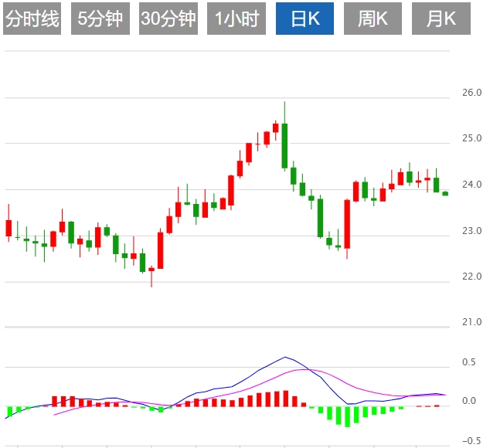Select the 30分钟 interval tab
The height and width of the screenshot is (448, 490).
168,19
